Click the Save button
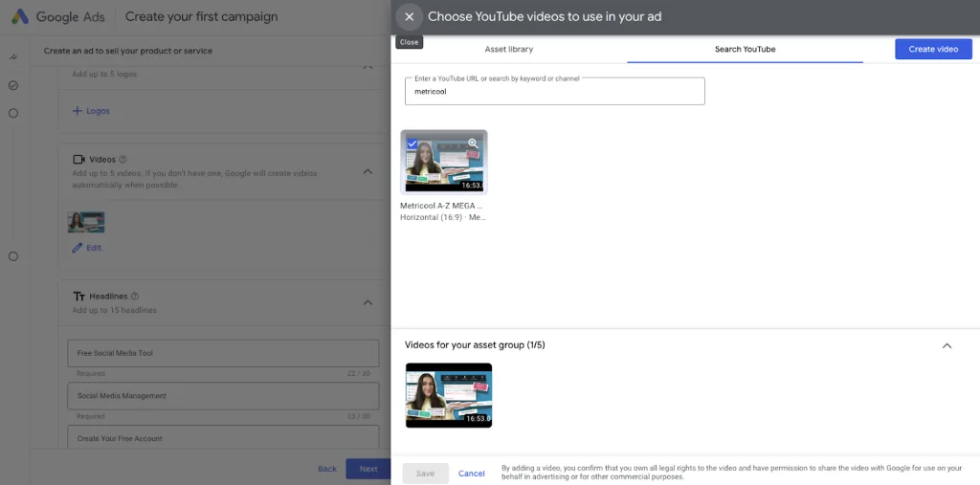980x485 pixels. click(x=425, y=474)
